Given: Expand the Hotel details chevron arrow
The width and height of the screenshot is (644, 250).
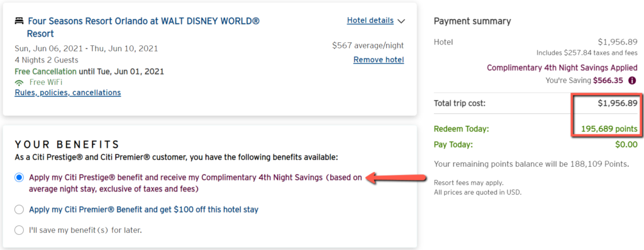Looking at the screenshot, I should pyautogui.click(x=401, y=21).
